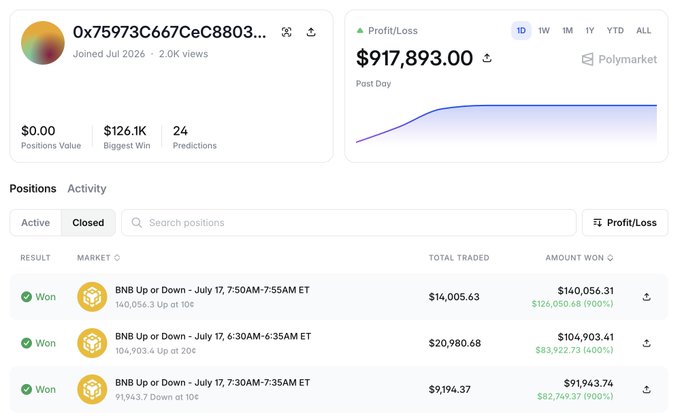Click the TOTAL TRADED column header

(x=459, y=258)
